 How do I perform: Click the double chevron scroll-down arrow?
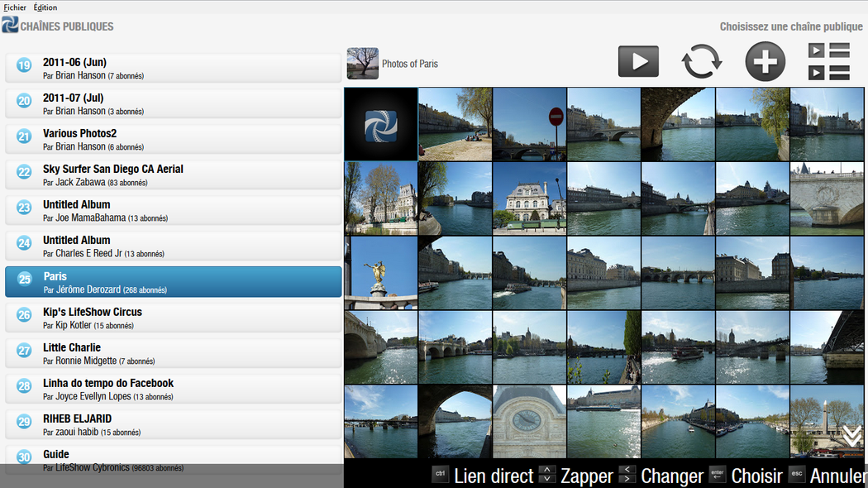(x=851, y=436)
